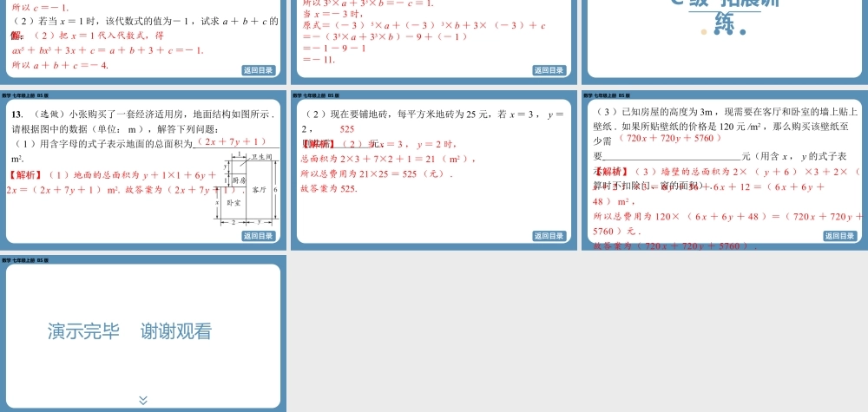Open the 演示完毕 谢谢观看 ending slide
Image resolution: width=868 pixels, height=412 pixels.
[x=143, y=332]
